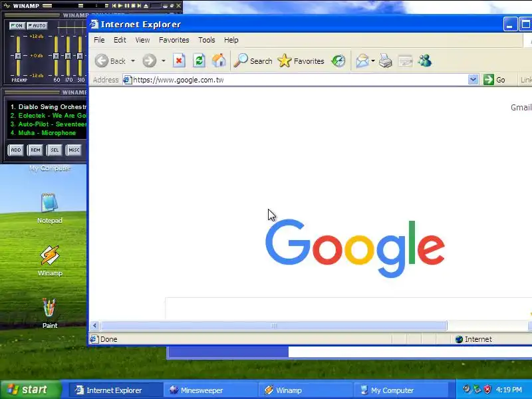Click the Forward arrow button in IE

[149, 61]
